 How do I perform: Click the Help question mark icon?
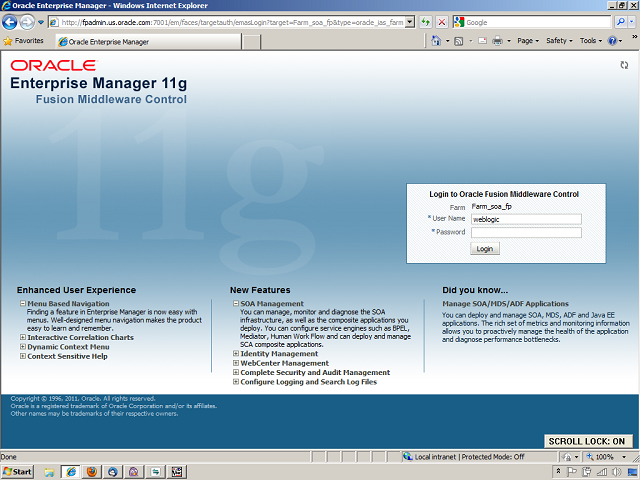[612, 41]
